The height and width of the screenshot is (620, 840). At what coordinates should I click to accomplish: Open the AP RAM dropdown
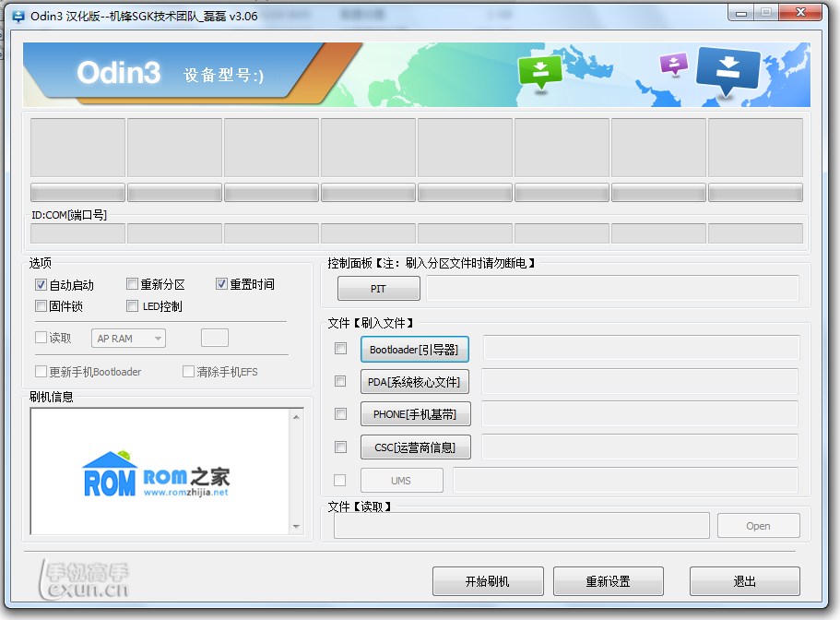point(128,338)
